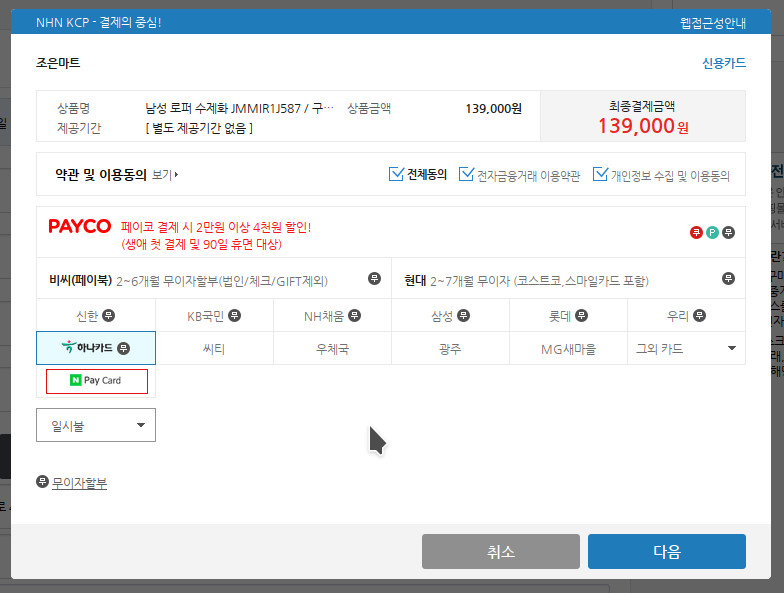This screenshot has height=593, width=784.
Task: Click the PAYCO logo
Action: pos(80,226)
